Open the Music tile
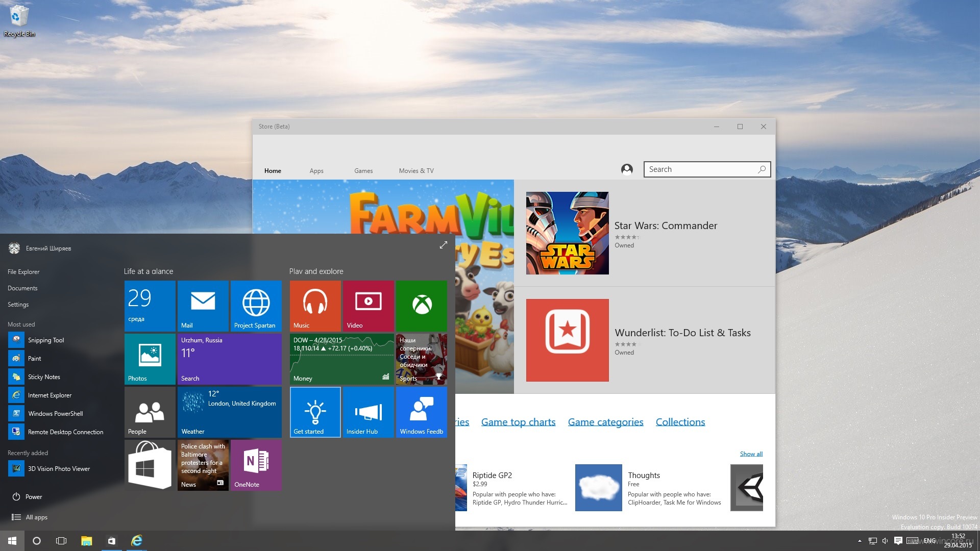The image size is (980, 551). [x=315, y=306]
